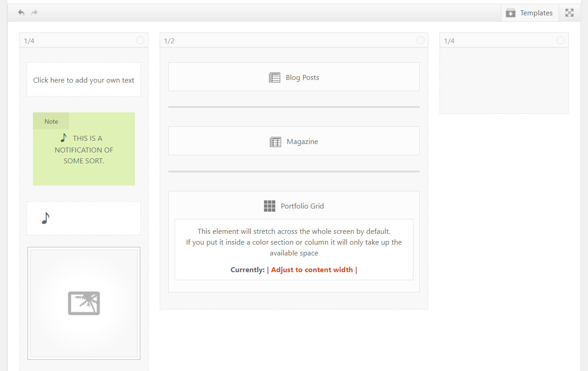Click the Templates download icon
This screenshot has width=588, height=371.
[x=510, y=13]
